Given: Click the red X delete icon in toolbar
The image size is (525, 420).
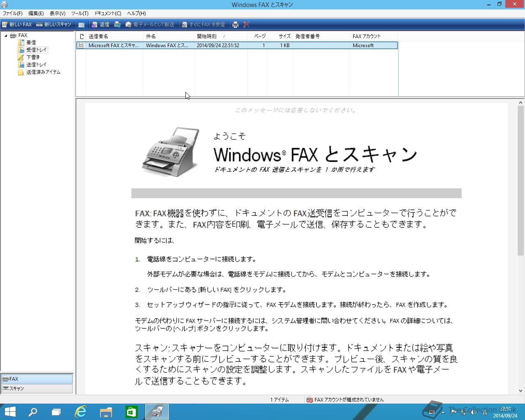Looking at the screenshot, I should click(246, 25).
